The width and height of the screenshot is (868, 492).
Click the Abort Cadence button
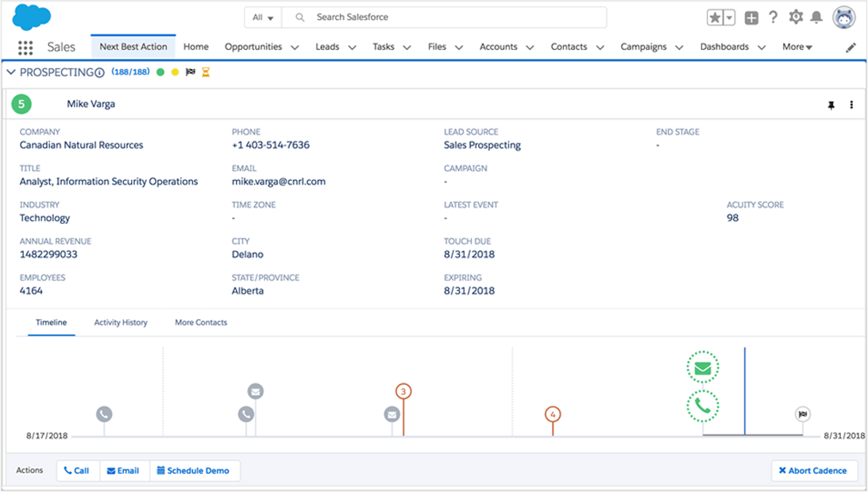814,471
